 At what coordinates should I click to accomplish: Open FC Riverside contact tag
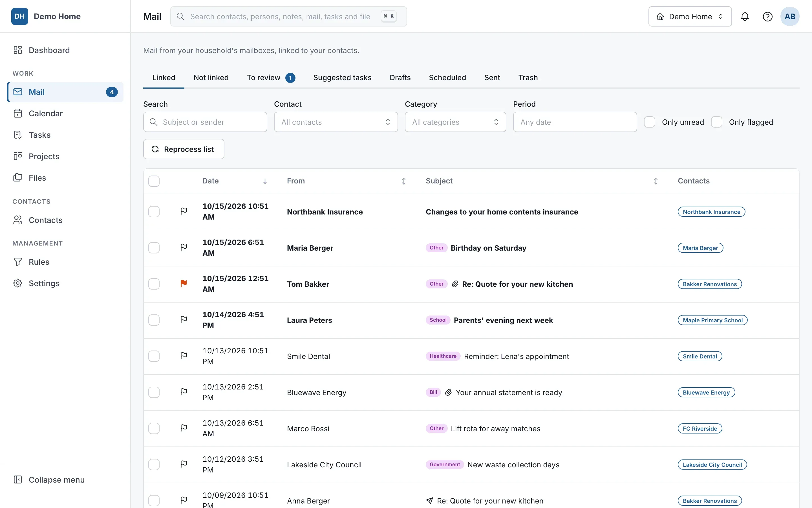click(700, 428)
